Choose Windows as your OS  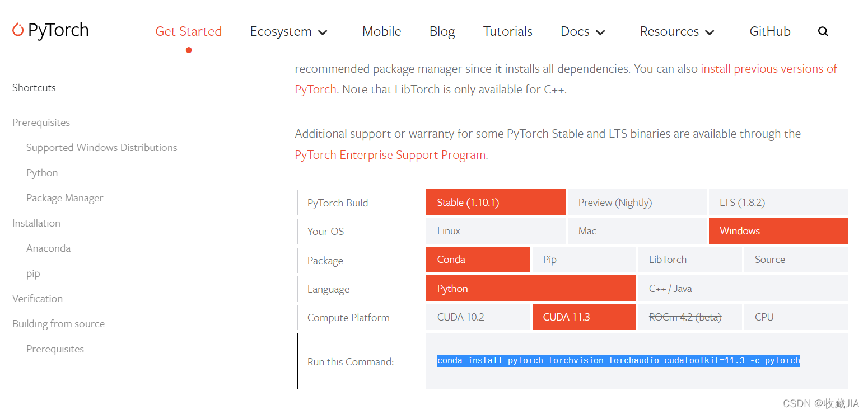pos(778,231)
